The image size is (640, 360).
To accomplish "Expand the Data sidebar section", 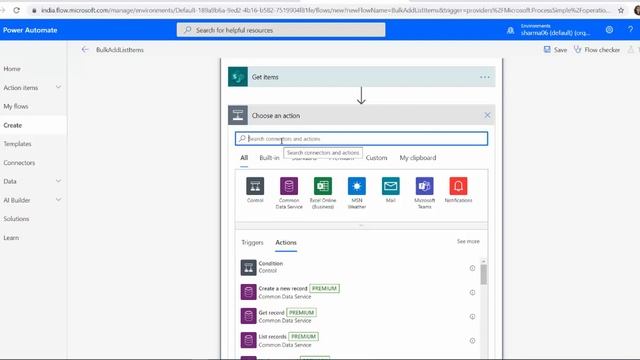I will (x=58, y=181).
